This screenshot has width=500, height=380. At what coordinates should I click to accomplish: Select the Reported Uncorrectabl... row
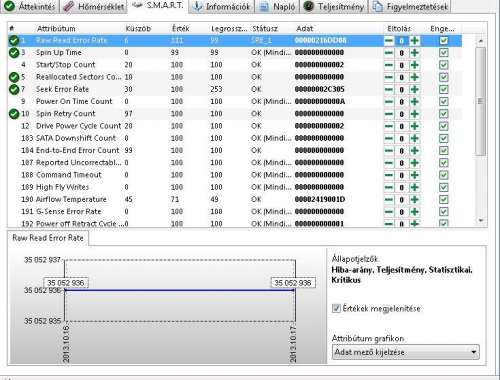[x=235, y=163]
